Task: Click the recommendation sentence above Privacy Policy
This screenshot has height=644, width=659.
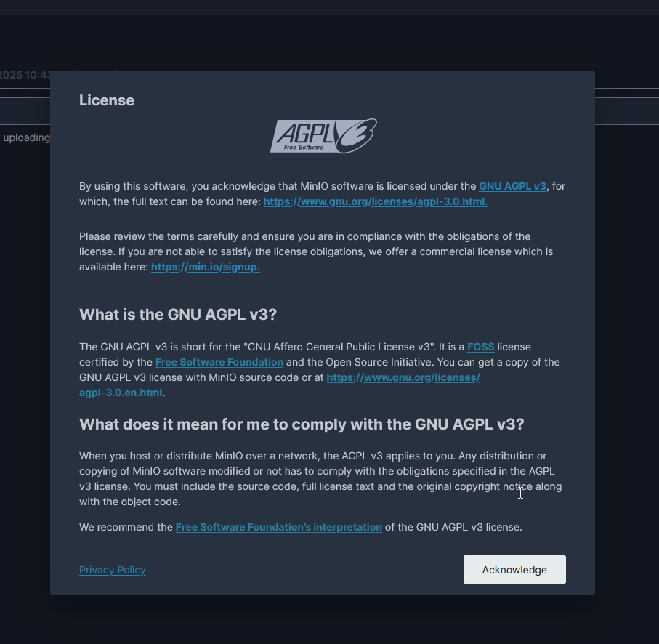Action: click(x=300, y=527)
